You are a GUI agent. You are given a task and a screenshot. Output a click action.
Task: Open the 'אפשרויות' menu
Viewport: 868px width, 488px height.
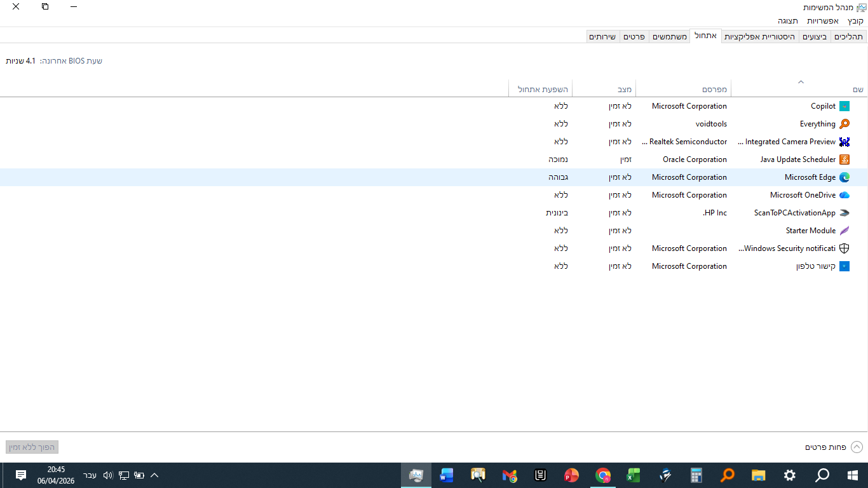[823, 21]
